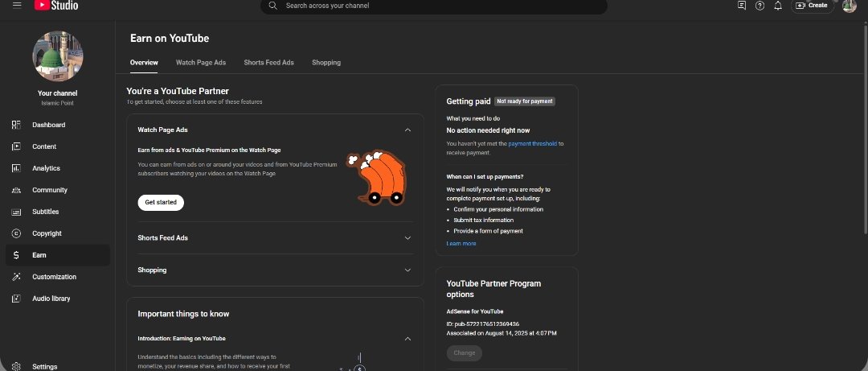Click the Getting paid heading
Screen dimensions: 868x371
click(x=469, y=101)
